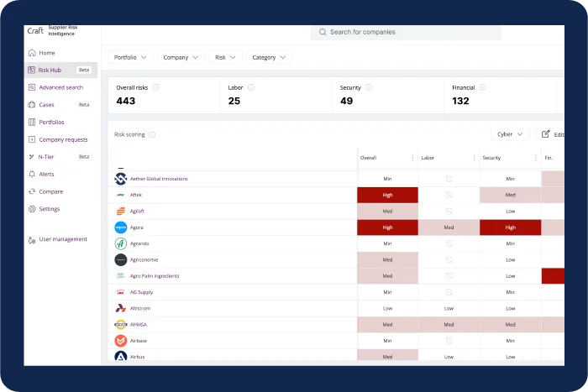Open Aether Global Innovations company
This screenshot has height=392, width=588.
click(159, 179)
